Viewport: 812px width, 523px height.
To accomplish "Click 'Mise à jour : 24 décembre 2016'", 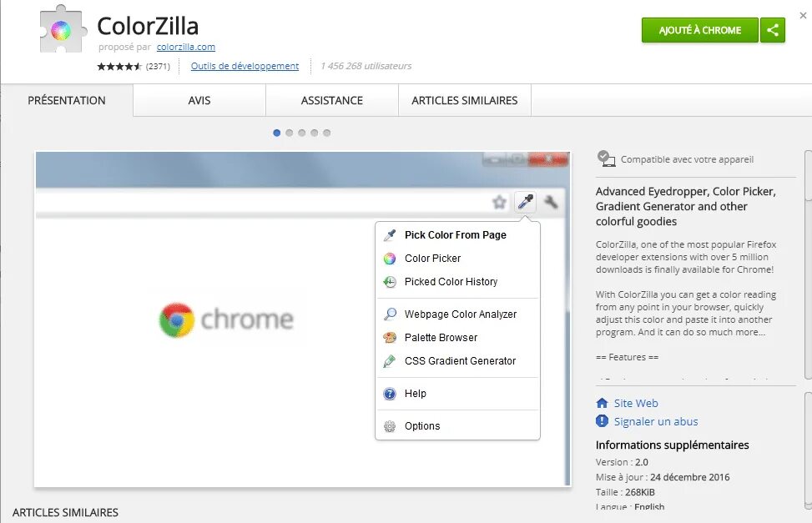I will [x=663, y=477].
